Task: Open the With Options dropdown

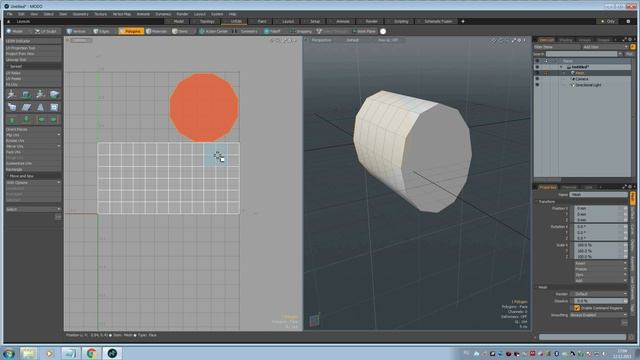Action: pyautogui.click(x=33, y=182)
